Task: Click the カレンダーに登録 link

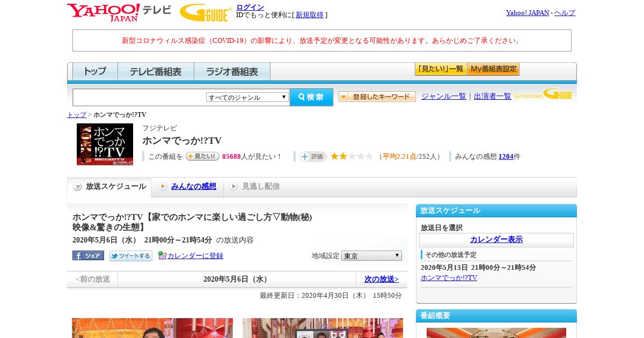Action: tap(195, 256)
